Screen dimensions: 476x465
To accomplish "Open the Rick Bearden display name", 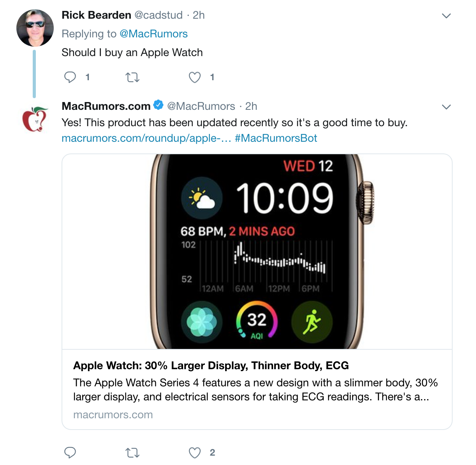I will point(96,15).
